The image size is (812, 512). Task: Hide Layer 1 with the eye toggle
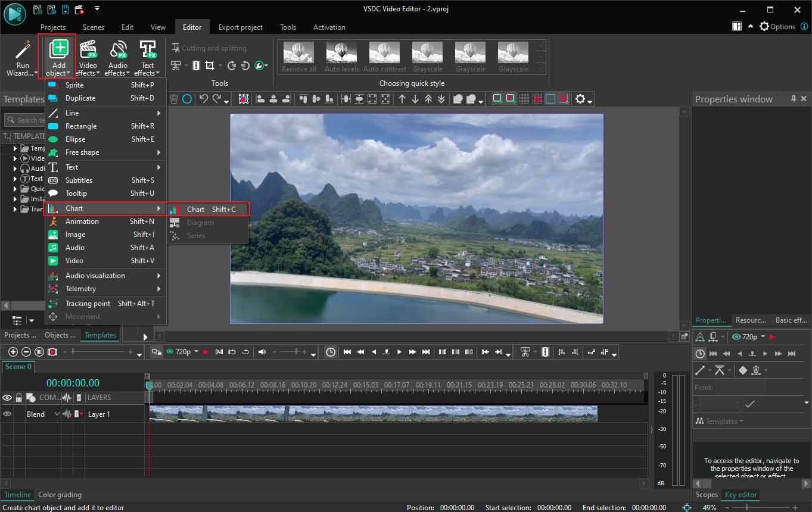7,414
